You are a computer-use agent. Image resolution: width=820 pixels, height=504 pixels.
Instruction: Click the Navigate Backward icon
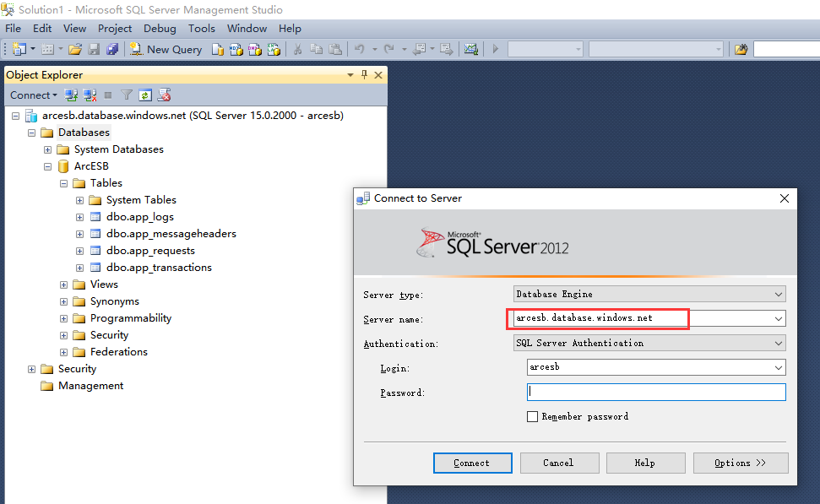(x=419, y=49)
